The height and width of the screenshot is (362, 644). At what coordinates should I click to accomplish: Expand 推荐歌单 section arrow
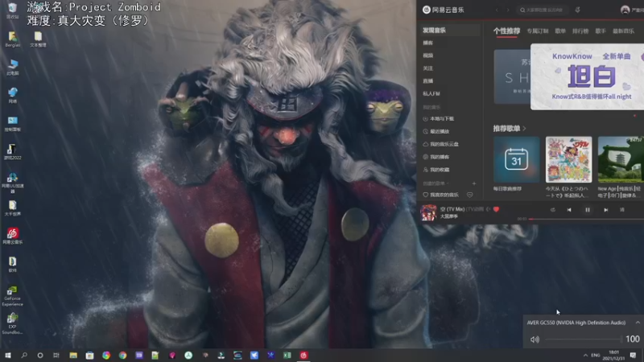click(525, 129)
